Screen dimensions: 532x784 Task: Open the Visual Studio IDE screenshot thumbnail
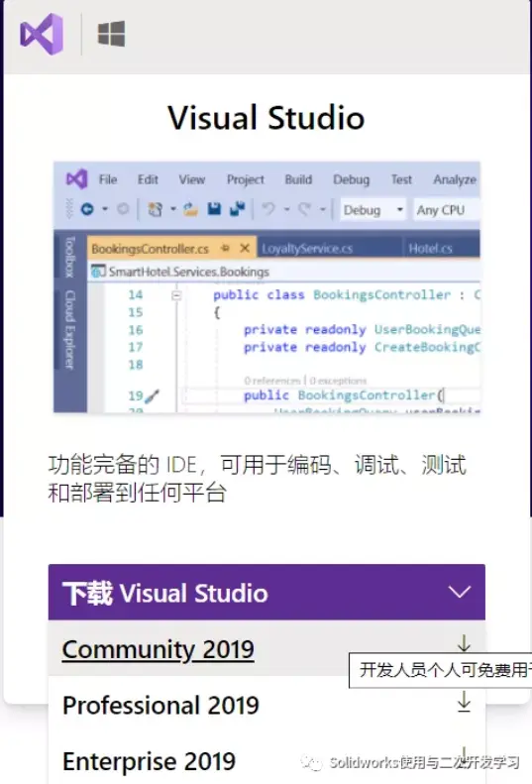[266, 287]
